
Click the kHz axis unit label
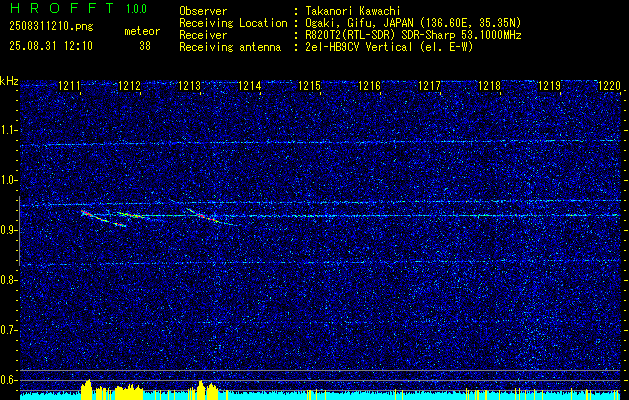point(9,81)
